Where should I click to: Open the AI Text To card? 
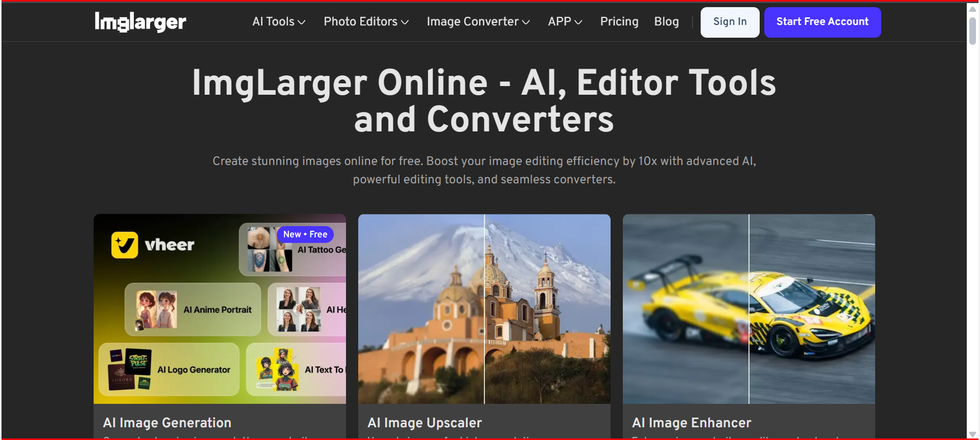point(296,369)
